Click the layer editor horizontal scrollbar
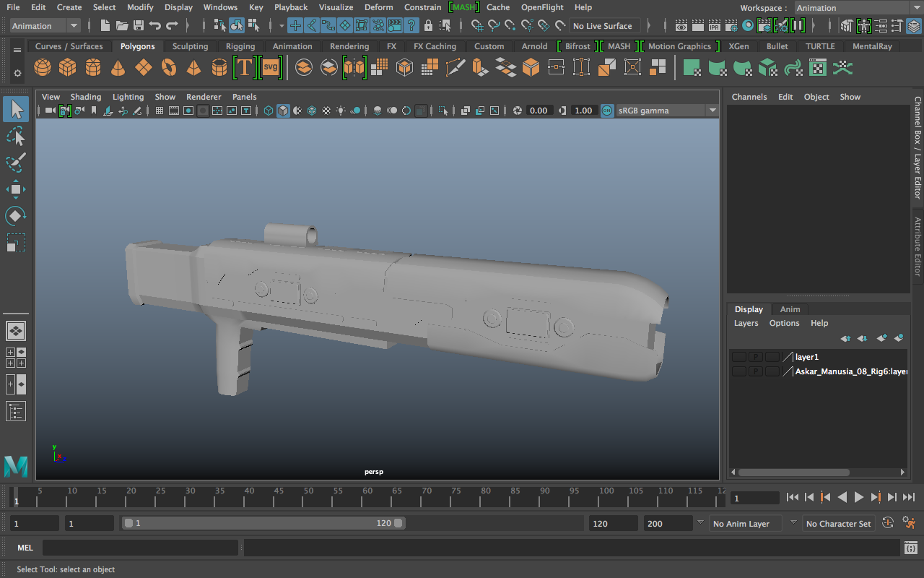 pyautogui.click(x=793, y=473)
